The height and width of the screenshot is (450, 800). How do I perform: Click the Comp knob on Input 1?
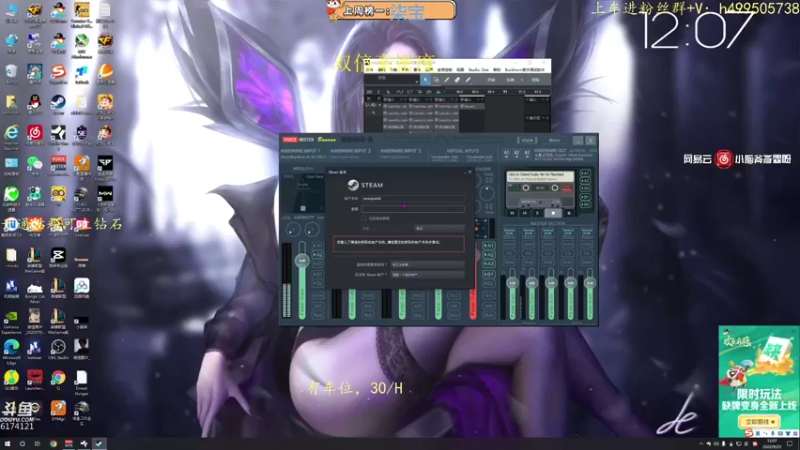(x=293, y=231)
